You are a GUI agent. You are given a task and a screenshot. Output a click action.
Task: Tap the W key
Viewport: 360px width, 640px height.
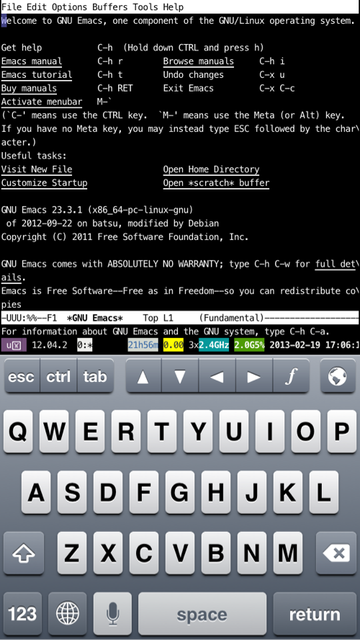(x=54, y=431)
